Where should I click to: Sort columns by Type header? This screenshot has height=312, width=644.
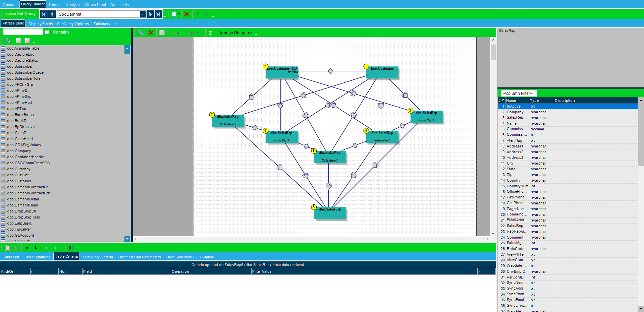(541, 101)
